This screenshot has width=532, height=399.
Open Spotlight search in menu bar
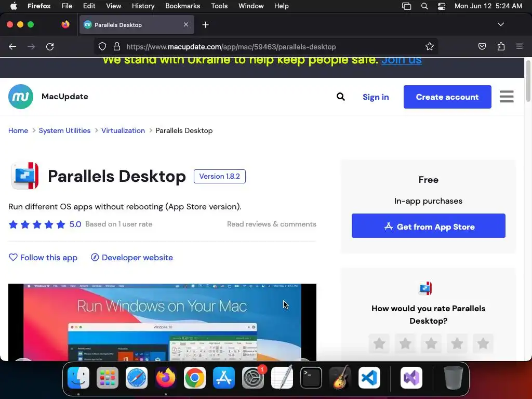pos(424,6)
